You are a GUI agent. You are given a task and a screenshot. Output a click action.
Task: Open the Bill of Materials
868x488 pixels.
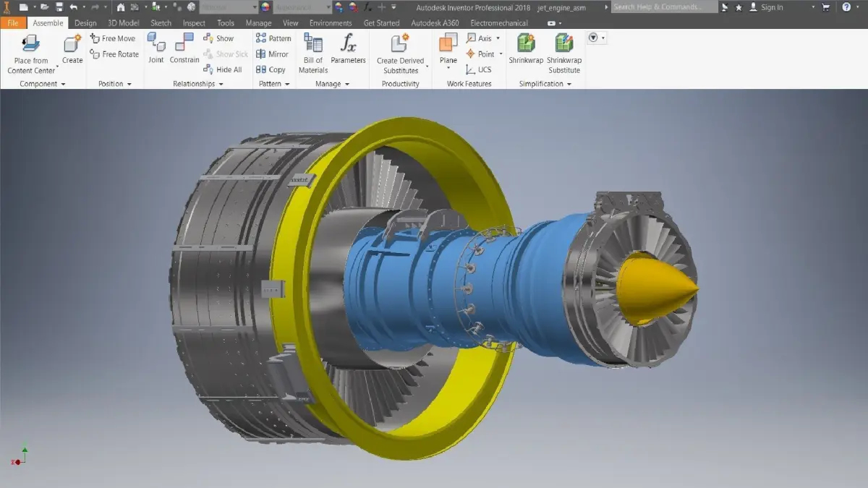(x=313, y=53)
